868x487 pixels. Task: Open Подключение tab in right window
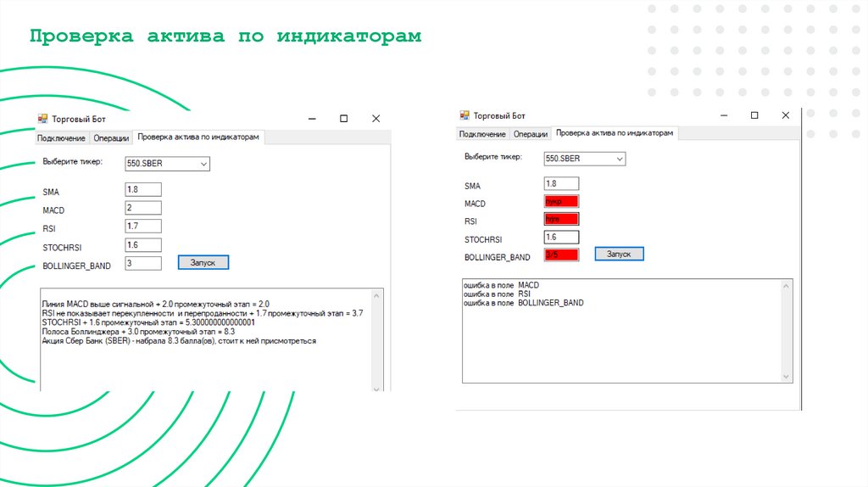[482, 134]
